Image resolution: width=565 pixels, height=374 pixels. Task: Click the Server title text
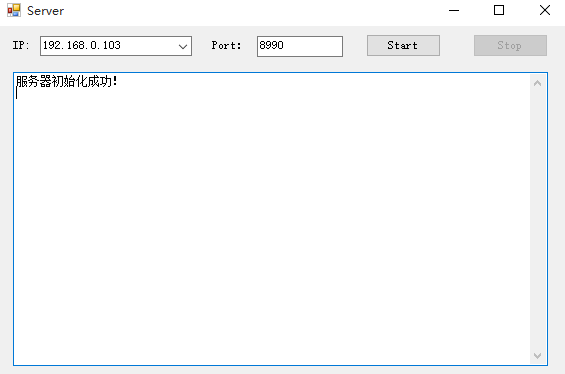click(45, 11)
